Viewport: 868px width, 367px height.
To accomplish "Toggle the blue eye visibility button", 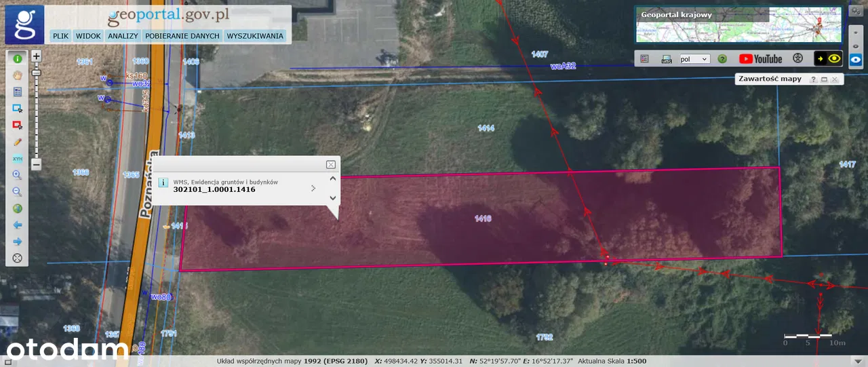I will point(856,60).
